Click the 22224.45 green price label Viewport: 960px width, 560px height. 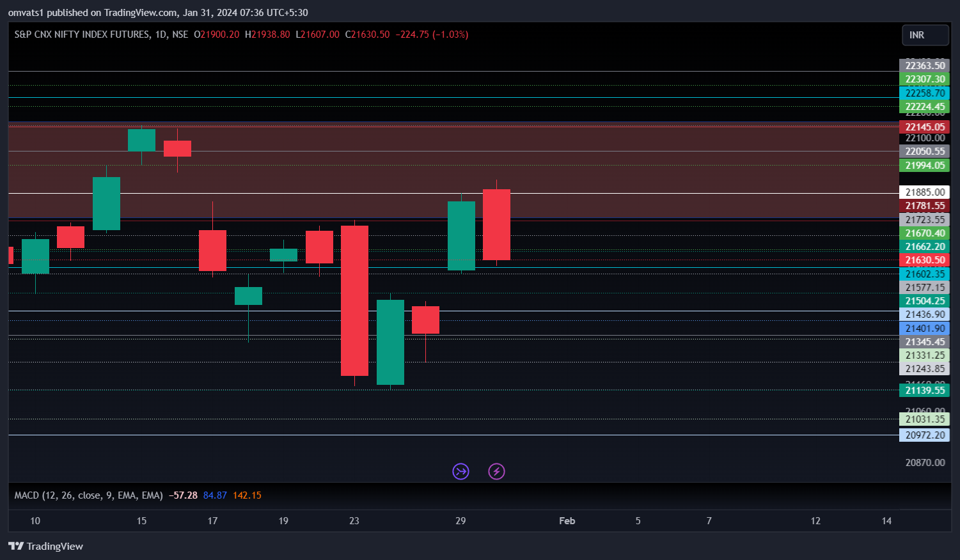[925, 107]
